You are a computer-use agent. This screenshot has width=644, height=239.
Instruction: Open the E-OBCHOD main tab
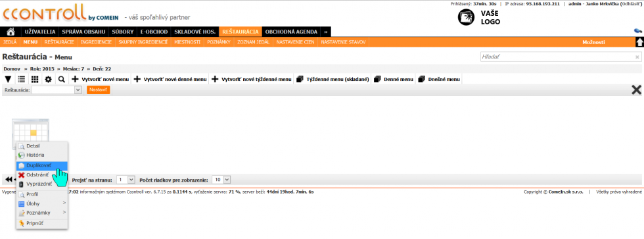coord(154,32)
